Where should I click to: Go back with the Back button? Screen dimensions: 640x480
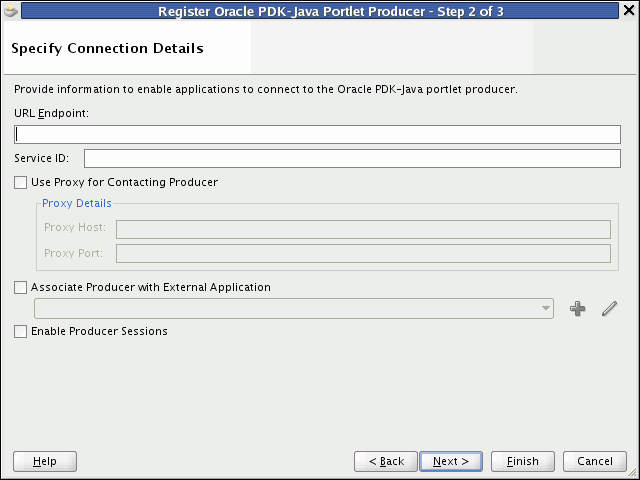(385, 461)
